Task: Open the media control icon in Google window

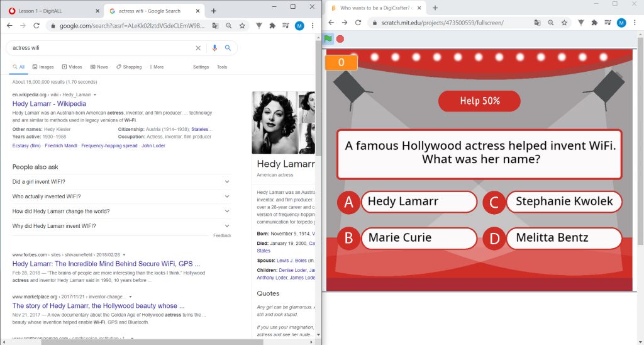Action: pos(286,25)
